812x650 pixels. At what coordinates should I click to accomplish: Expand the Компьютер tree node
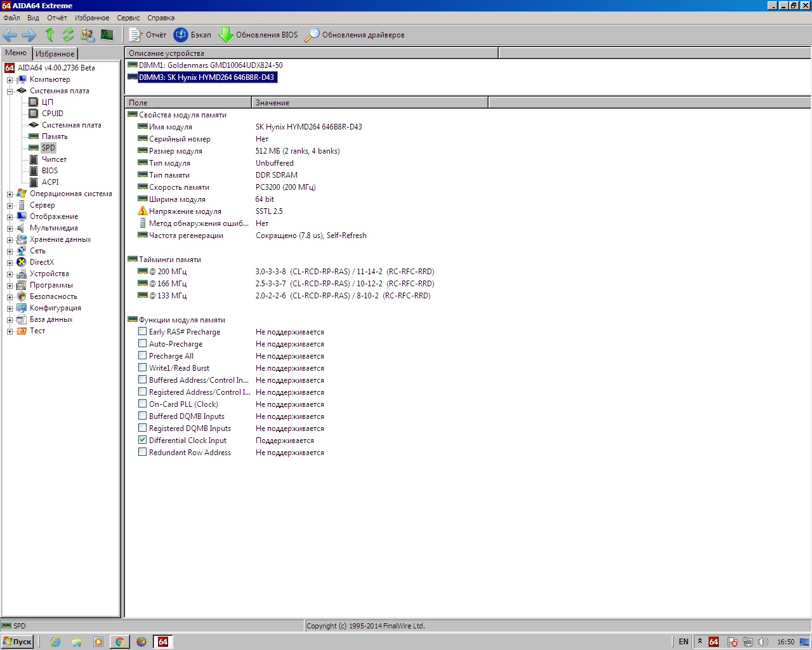click(x=10, y=80)
